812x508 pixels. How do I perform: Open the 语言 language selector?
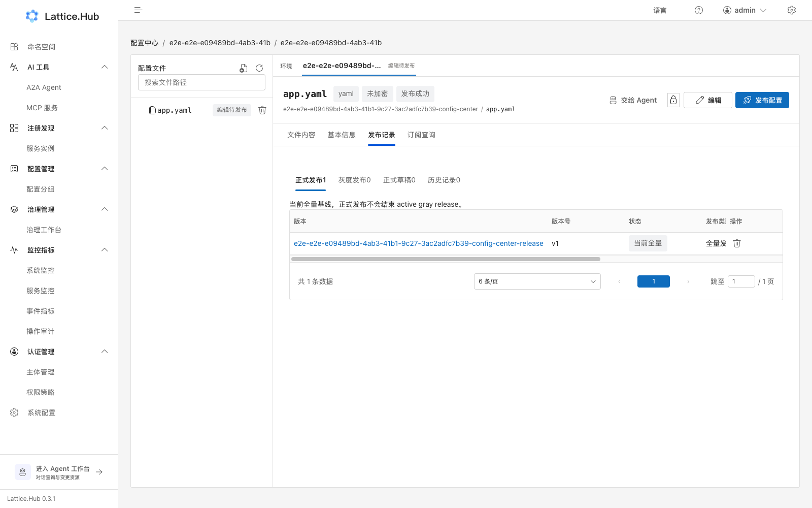(660, 10)
